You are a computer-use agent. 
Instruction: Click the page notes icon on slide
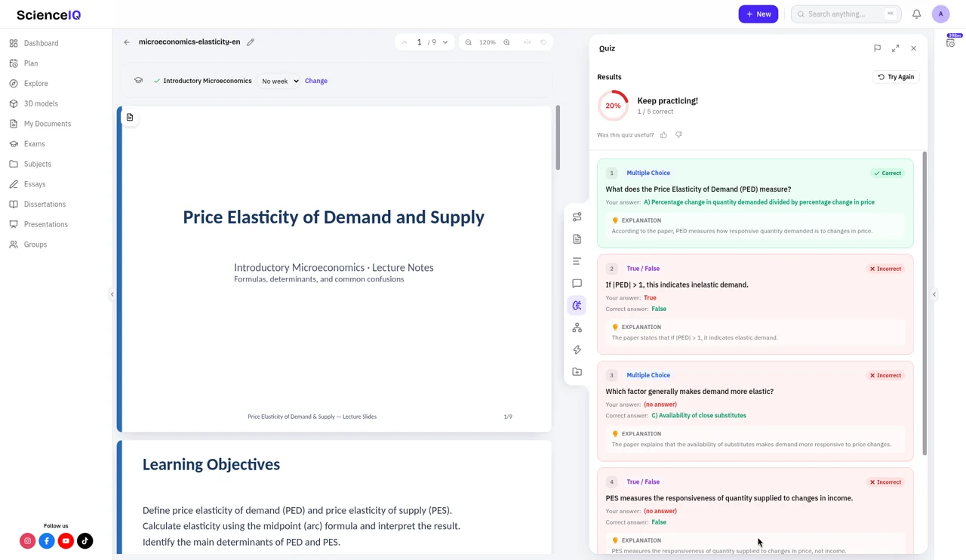click(130, 118)
